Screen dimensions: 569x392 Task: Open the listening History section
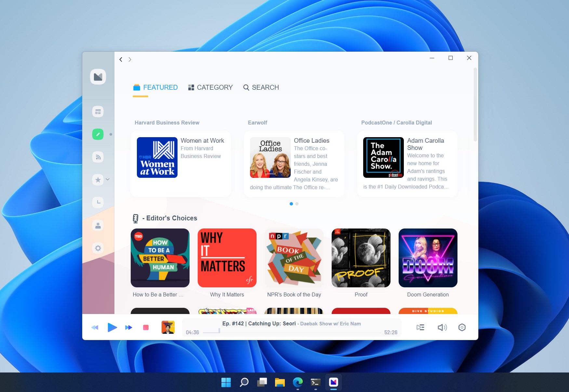[x=98, y=202]
